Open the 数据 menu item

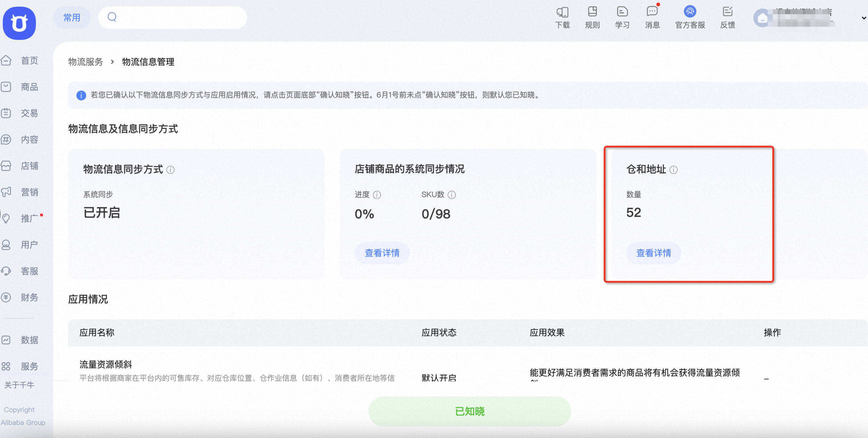[x=29, y=340]
